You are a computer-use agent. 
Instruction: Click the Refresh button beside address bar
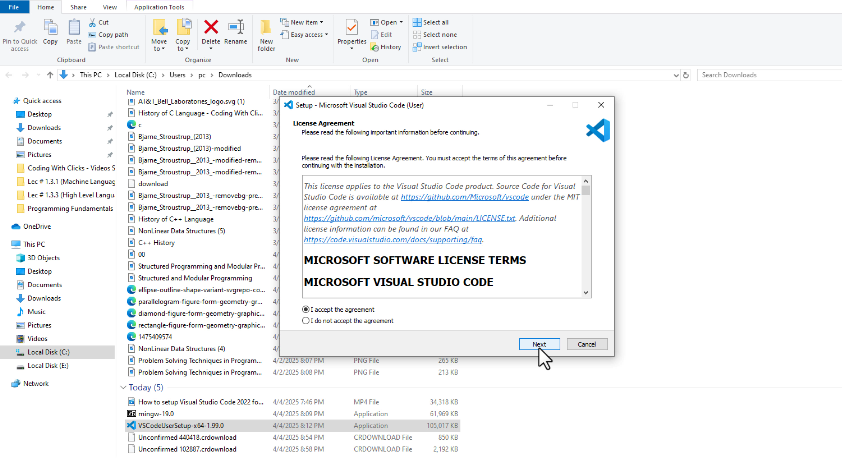pos(686,75)
